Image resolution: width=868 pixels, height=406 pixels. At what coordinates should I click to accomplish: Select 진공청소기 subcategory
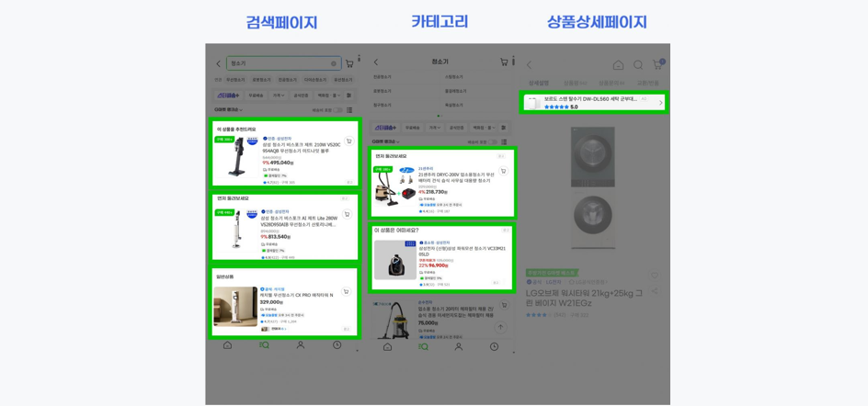coord(382,77)
